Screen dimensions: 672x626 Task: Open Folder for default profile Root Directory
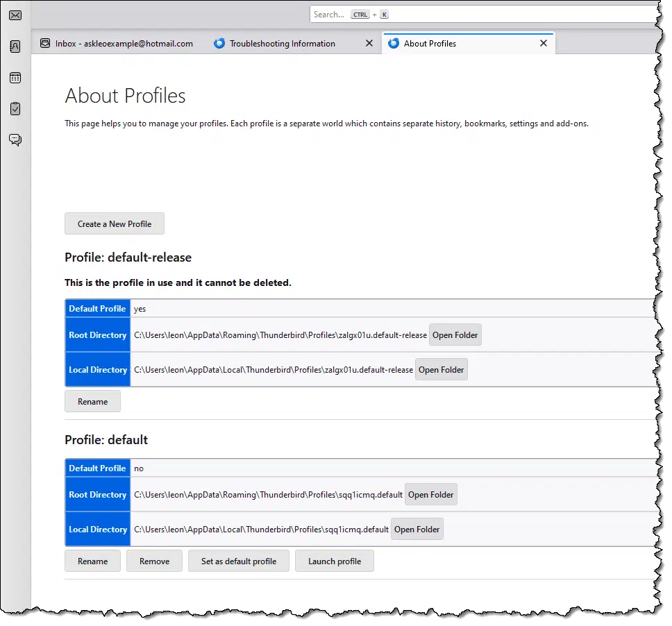(430, 494)
